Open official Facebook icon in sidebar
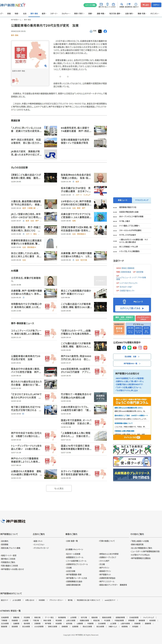 [x=124, y=348]
